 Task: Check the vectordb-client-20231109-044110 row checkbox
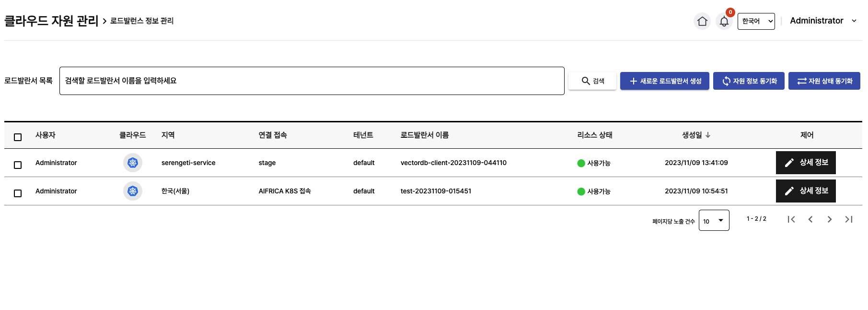pyautogui.click(x=18, y=165)
